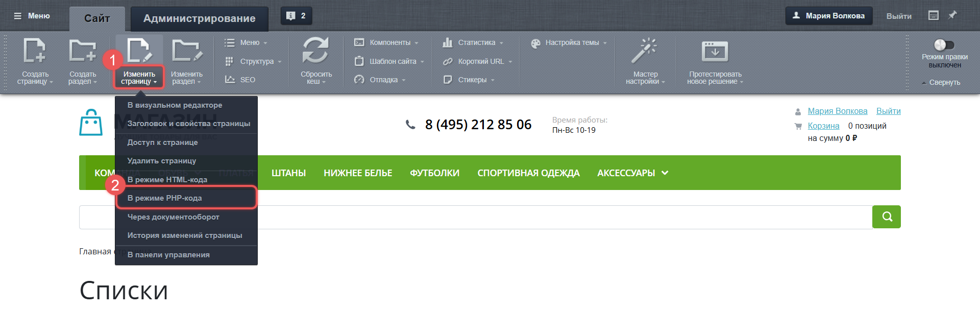Viewport: 980px width, 333px height.
Task: Click the Шаблон сайта clipboard icon
Action: (359, 61)
